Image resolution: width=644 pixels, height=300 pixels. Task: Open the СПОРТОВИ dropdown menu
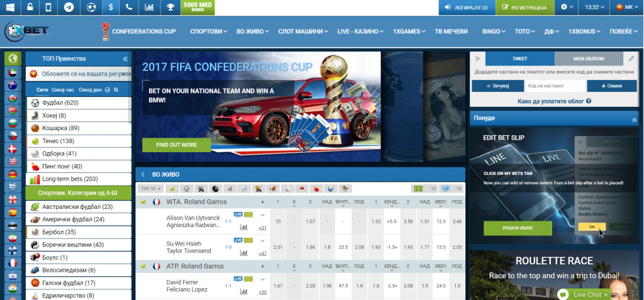pyautogui.click(x=209, y=31)
